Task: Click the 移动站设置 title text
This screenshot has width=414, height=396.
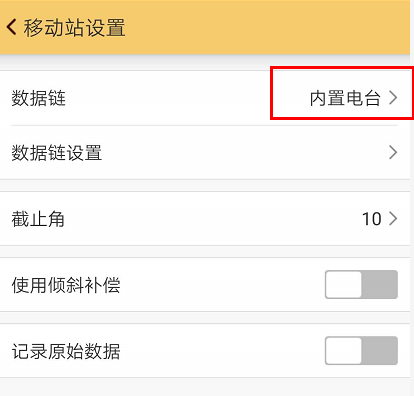Action: (x=74, y=27)
